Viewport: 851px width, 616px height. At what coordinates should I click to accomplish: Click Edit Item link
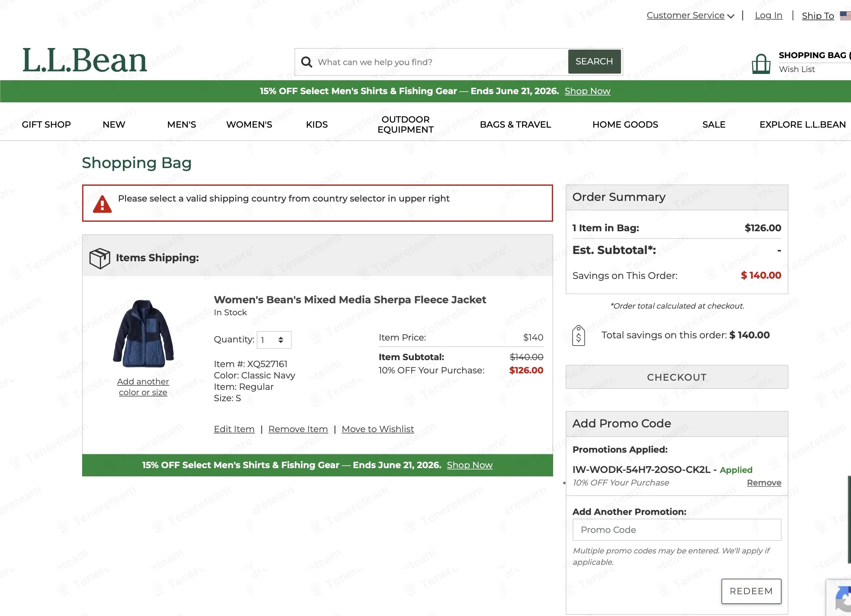click(234, 429)
